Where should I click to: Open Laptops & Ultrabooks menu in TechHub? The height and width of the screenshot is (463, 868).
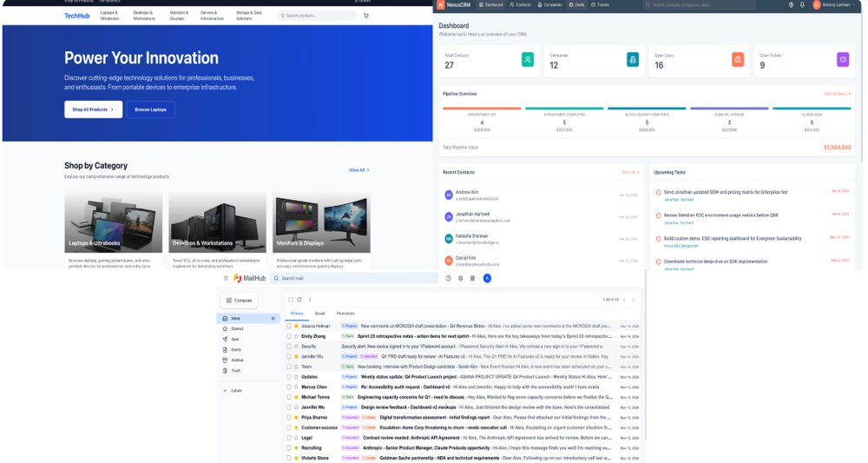(109, 16)
